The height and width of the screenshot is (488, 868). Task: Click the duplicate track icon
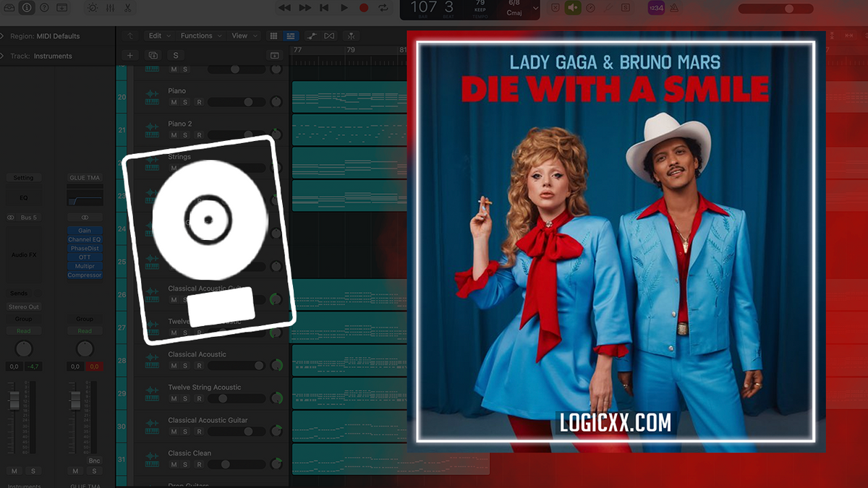153,56
